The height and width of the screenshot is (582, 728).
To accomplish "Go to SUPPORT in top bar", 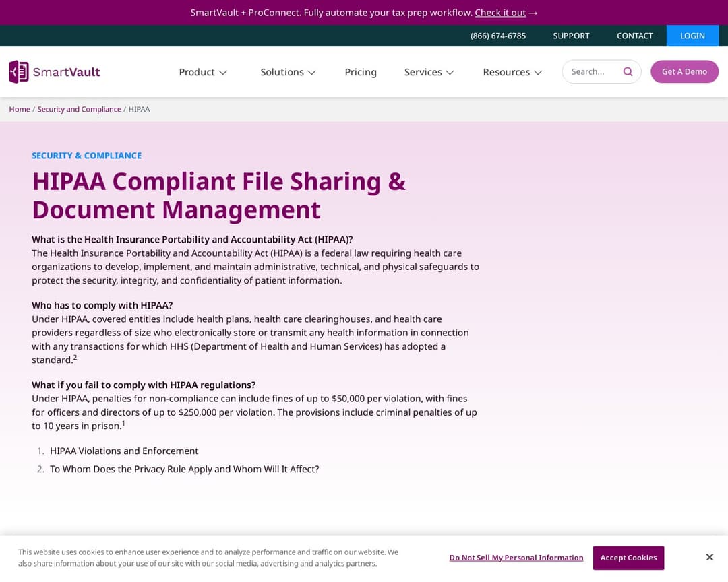I will coord(571,36).
